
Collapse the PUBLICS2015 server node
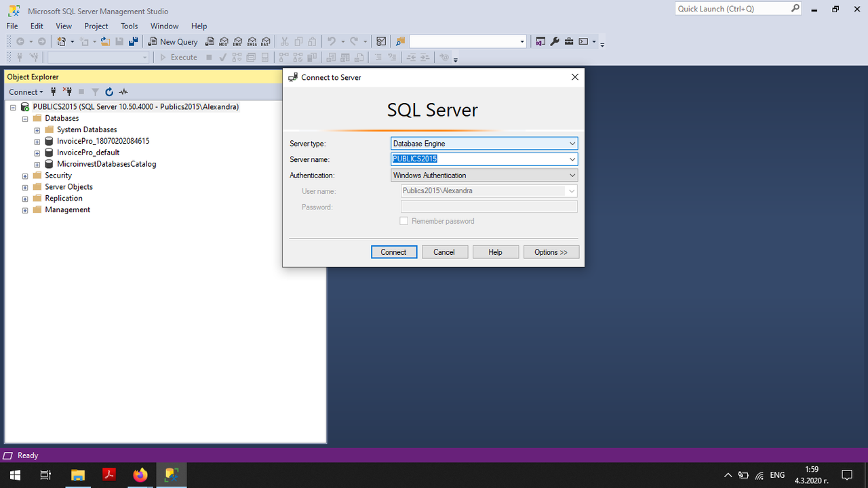tap(13, 107)
